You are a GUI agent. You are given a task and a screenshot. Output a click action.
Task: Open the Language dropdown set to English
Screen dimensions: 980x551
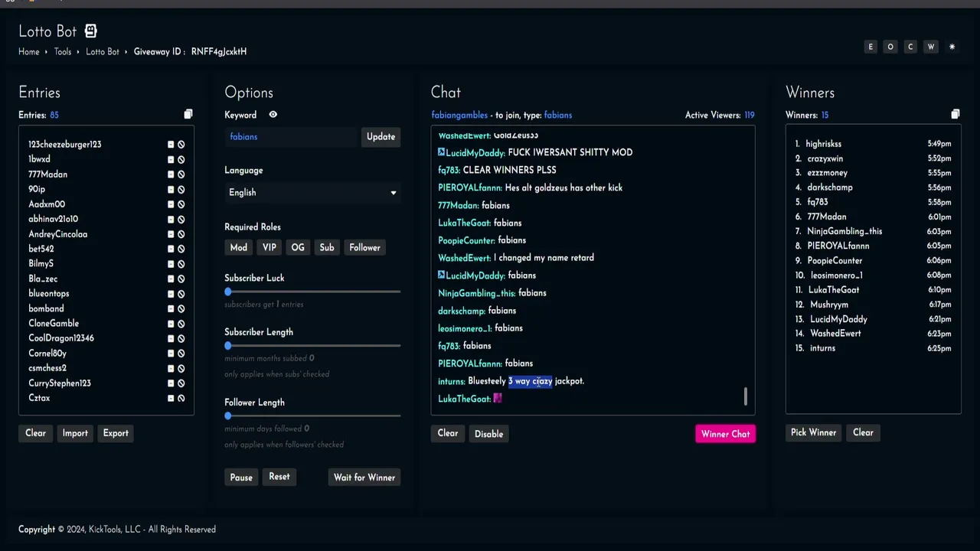point(312,192)
